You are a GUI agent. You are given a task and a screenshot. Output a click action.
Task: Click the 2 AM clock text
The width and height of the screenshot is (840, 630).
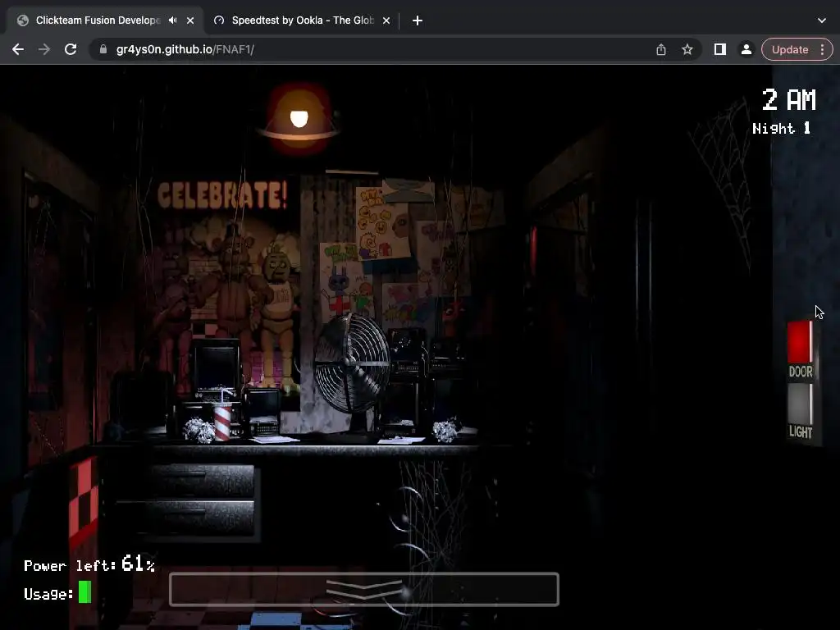(x=788, y=99)
